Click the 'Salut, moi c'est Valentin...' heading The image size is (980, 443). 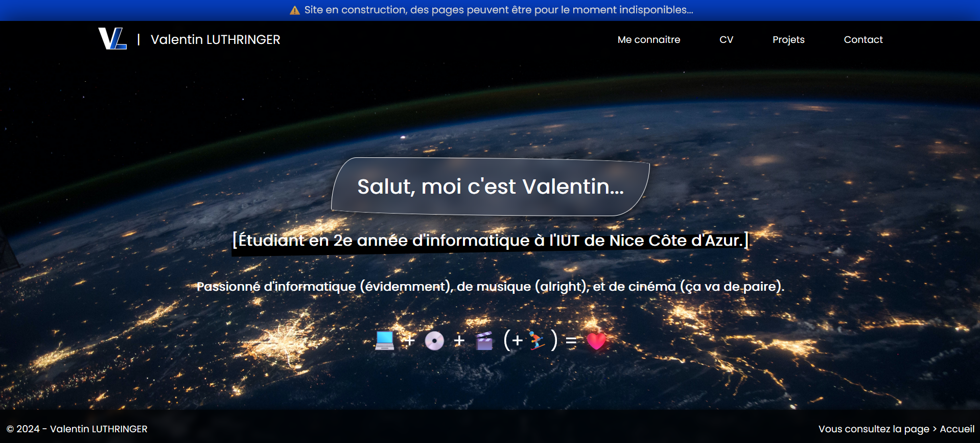click(491, 186)
